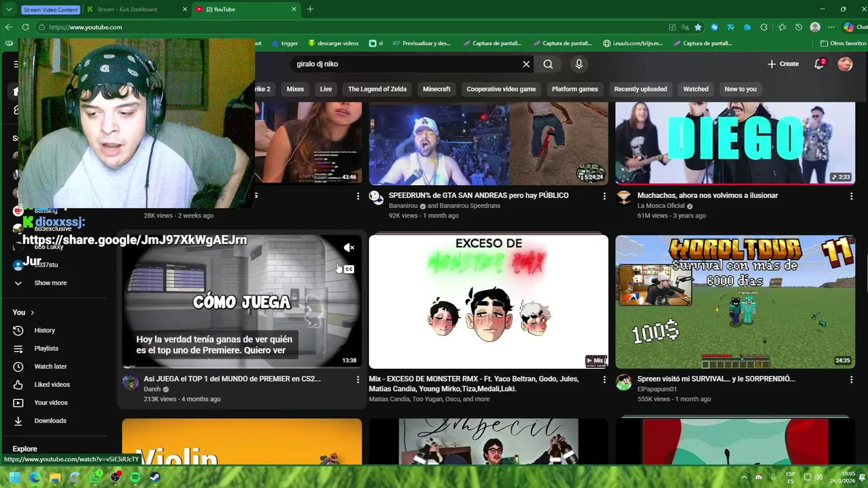Open the DIEGO La Mosca video thumbnail
868x488 pixels.
(x=735, y=144)
